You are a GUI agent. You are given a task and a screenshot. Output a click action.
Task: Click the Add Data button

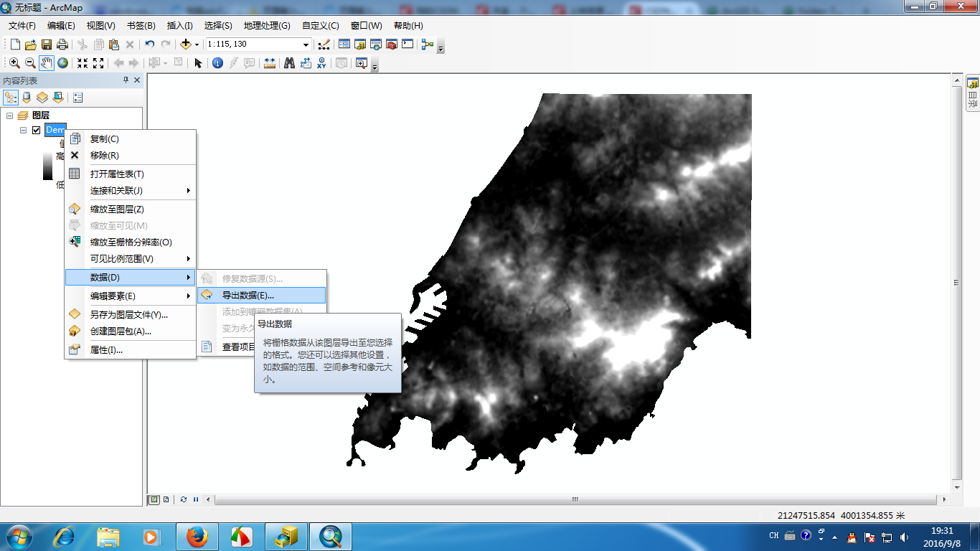click(186, 44)
